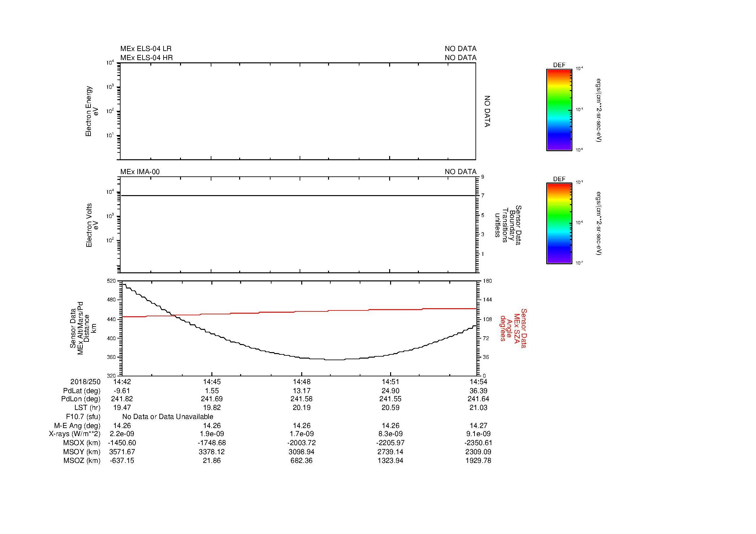Click the X-rays (W/m**2) row label
756x534 pixels.
[75, 434]
